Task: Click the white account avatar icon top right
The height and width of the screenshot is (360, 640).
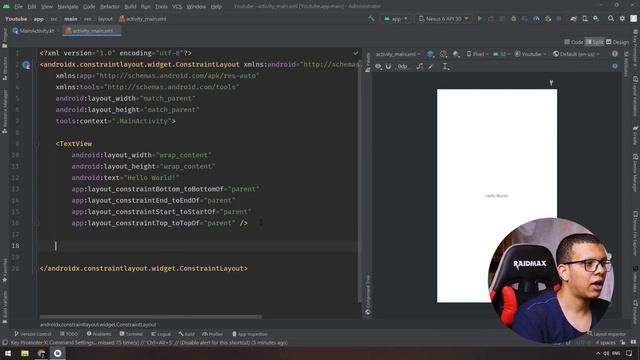Action: pos(633,19)
